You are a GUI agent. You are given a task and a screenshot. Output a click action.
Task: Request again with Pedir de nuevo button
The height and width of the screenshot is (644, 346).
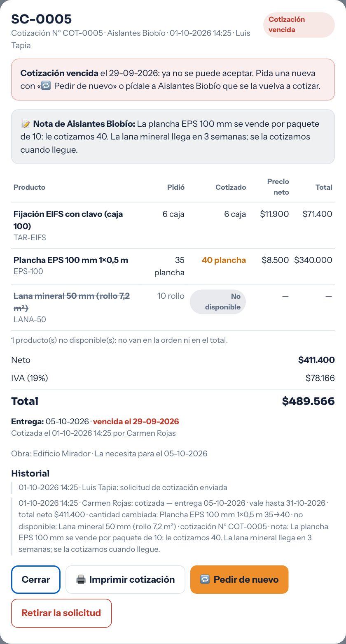pos(239,579)
